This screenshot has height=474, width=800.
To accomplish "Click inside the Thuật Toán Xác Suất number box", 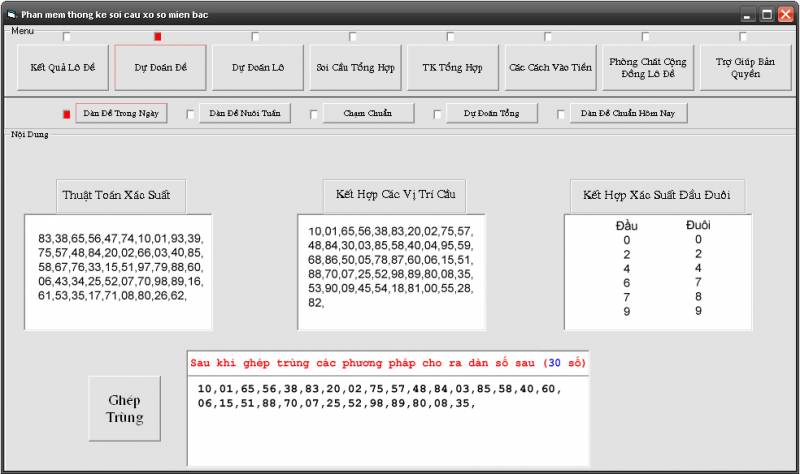I will 118,270.
